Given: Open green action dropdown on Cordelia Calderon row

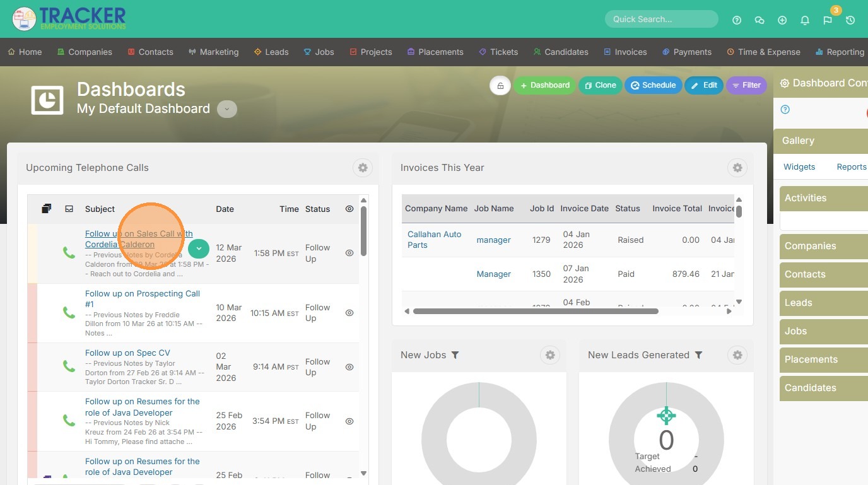Looking at the screenshot, I should pyautogui.click(x=199, y=248).
